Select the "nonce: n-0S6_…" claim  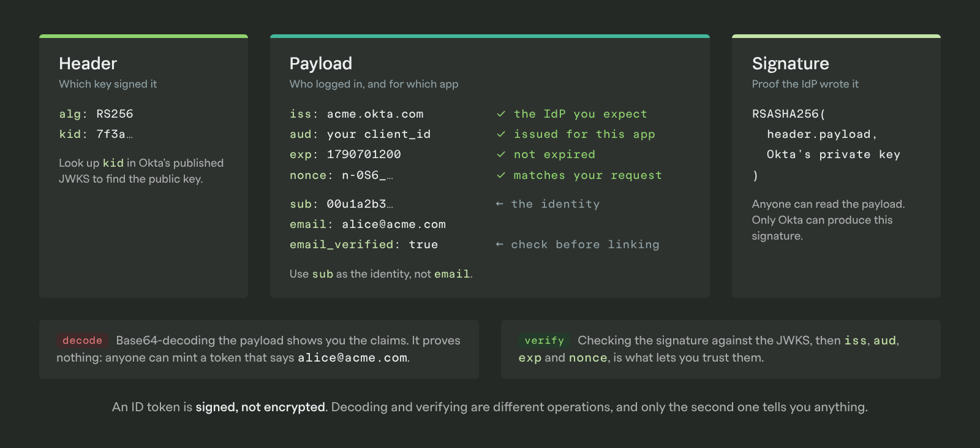click(342, 175)
